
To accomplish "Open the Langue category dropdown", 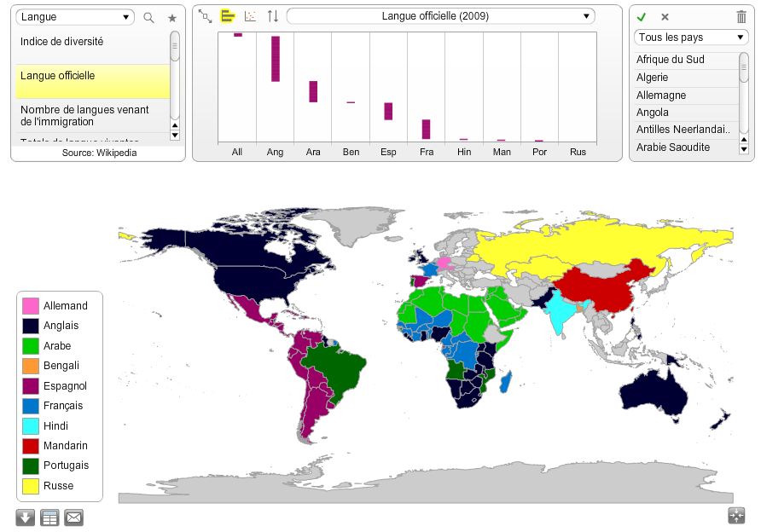I will click(x=75, y=17).
